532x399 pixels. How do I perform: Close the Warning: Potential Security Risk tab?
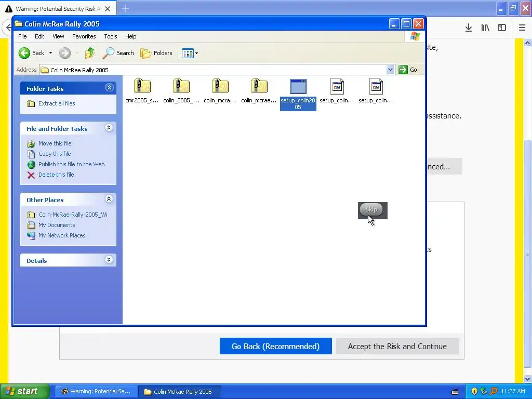[108, 9]
